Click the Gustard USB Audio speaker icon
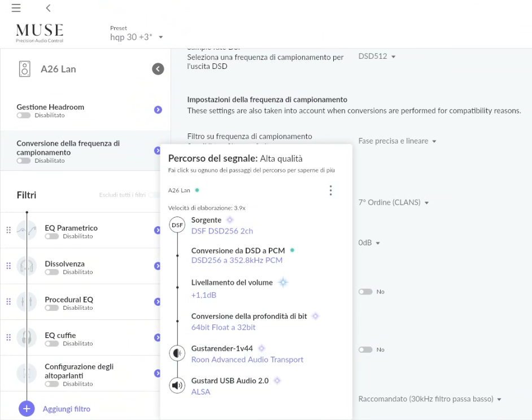The image size is (532, 420). [x=177, y=386]
